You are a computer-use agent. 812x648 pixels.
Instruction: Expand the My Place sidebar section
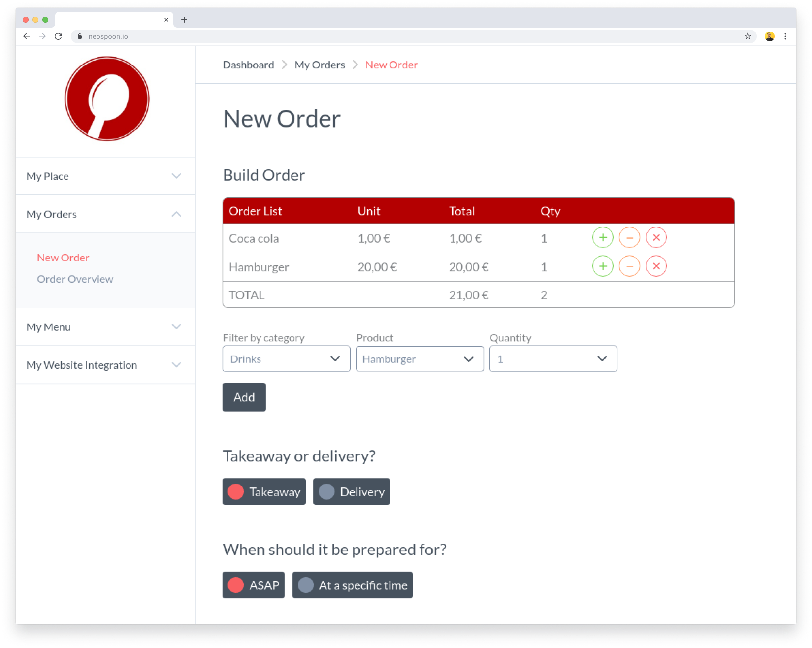[x=105, y=176]
